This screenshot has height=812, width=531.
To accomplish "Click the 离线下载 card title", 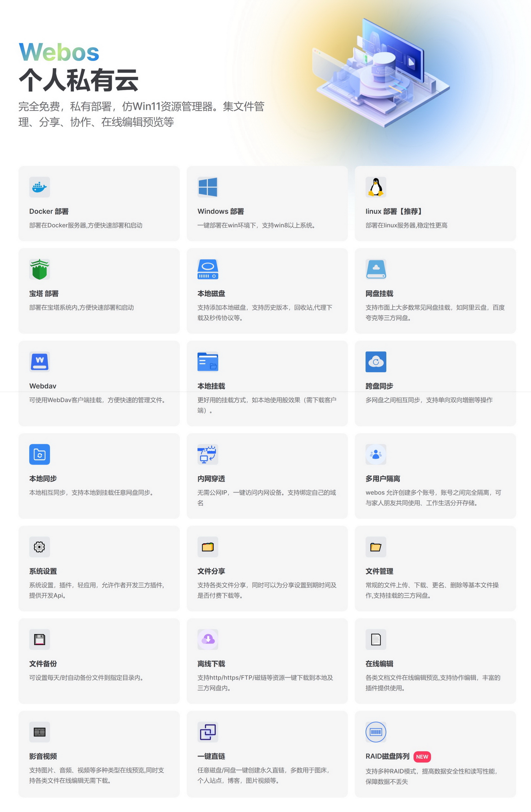I will point(211,664).
